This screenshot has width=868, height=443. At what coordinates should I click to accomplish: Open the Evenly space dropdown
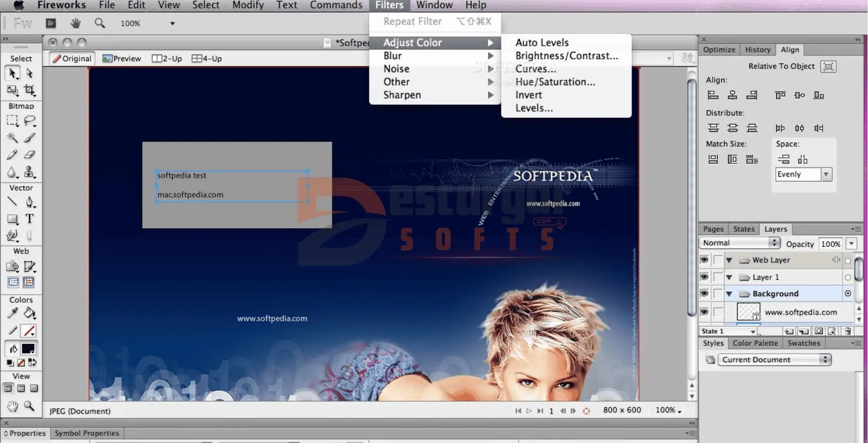coord(826,174)
